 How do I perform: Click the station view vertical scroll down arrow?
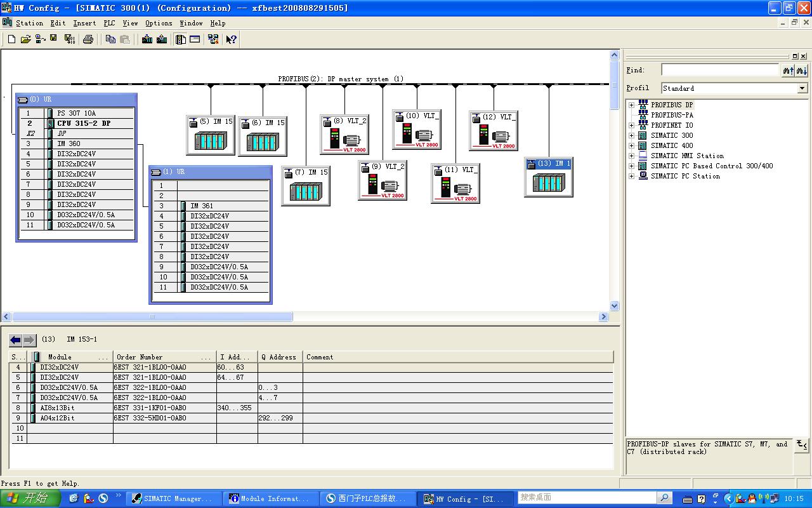coord(614,305)
